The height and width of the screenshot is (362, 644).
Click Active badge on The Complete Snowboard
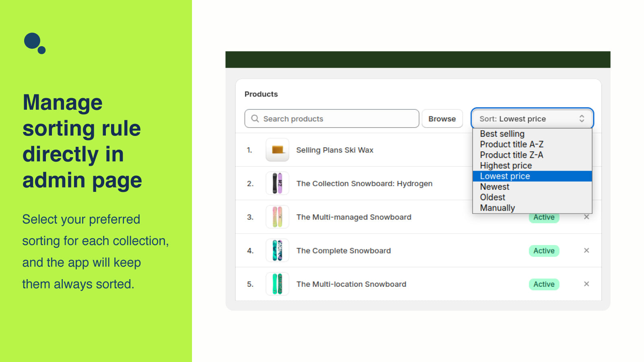click(544, 251)
